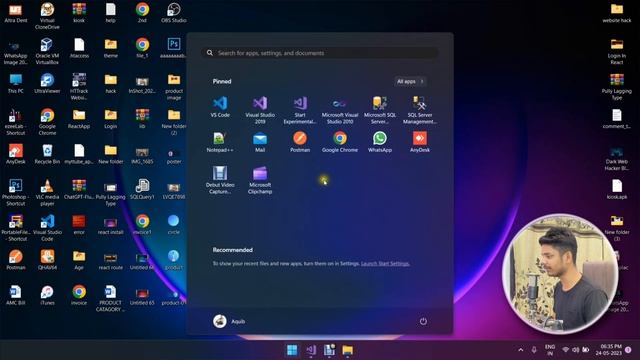This screenshot has height=360, width=640.
Task: Select the Visual Studio Code desktop shortcut
Action: coord(47,228)
